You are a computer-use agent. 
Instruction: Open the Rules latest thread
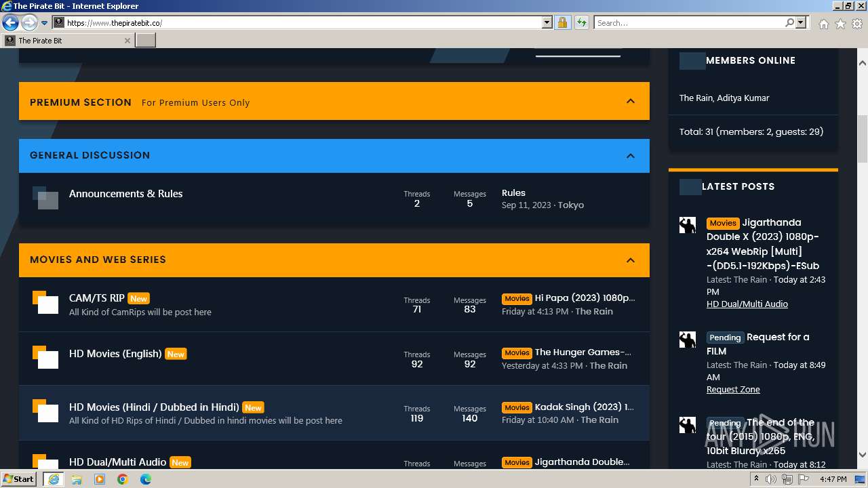coord(513,193)
